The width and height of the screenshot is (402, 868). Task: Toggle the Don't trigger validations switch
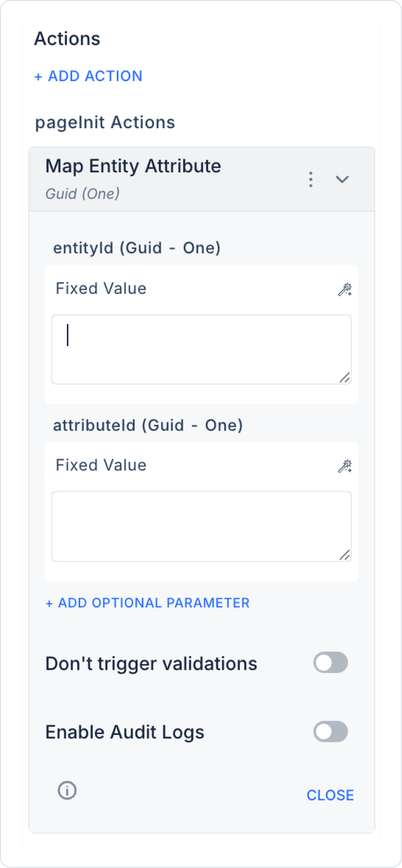click(x=331, y=663)
